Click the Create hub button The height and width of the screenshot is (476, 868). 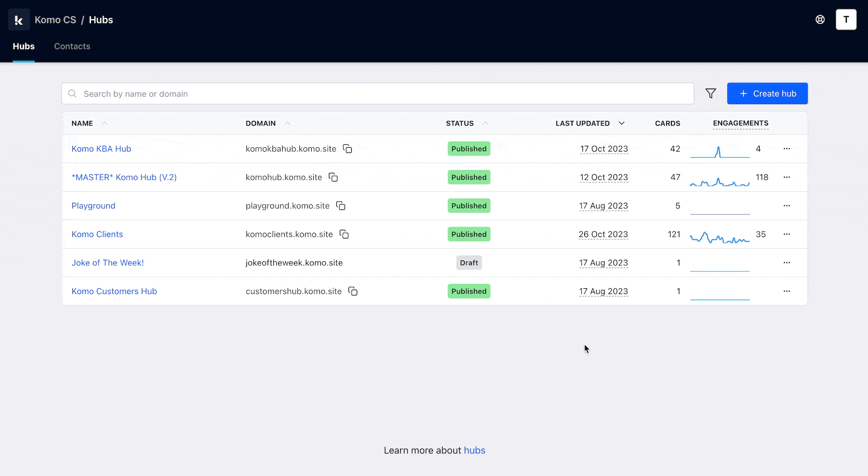click(767, 93)
